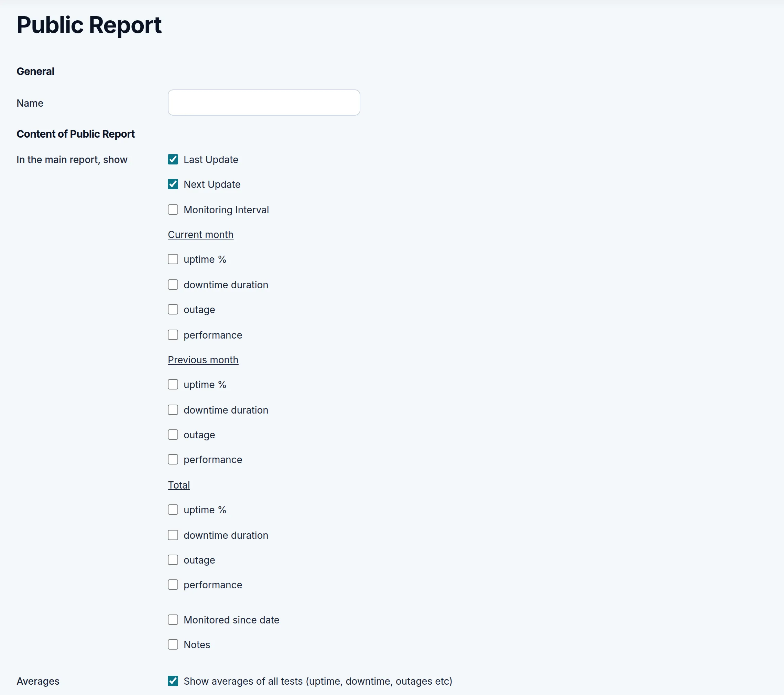Uncheck Show averages of all tests
This screenshot has height=695, width=784.
[173, 681]
